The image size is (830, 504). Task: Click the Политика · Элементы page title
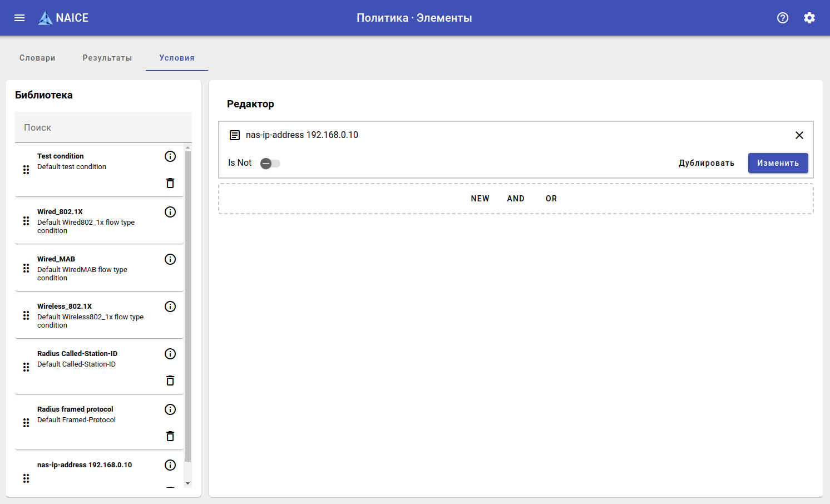414,18
